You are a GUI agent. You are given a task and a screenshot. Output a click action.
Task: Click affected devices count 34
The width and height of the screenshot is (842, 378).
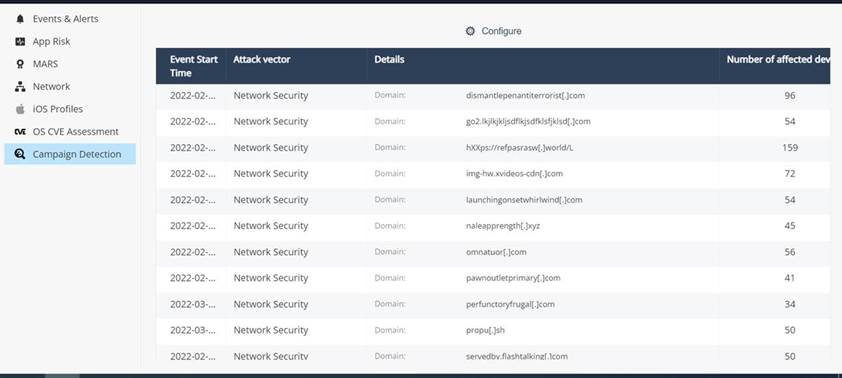pos(789,304)
